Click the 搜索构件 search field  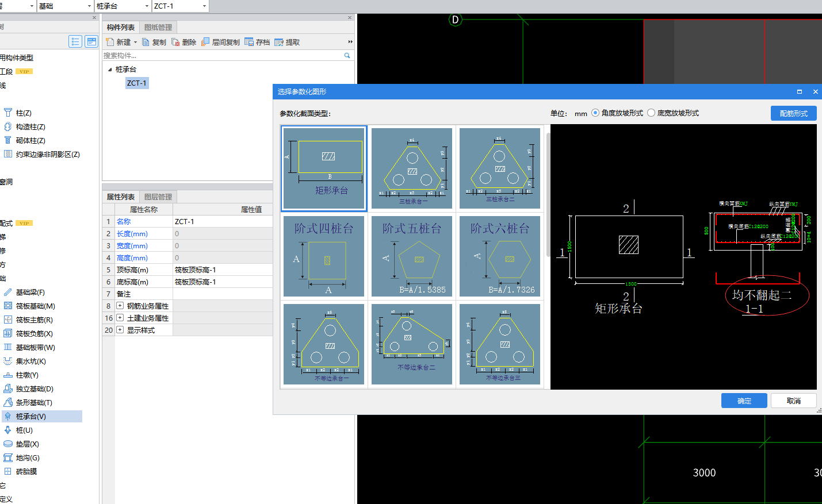(x=223, y=55)
